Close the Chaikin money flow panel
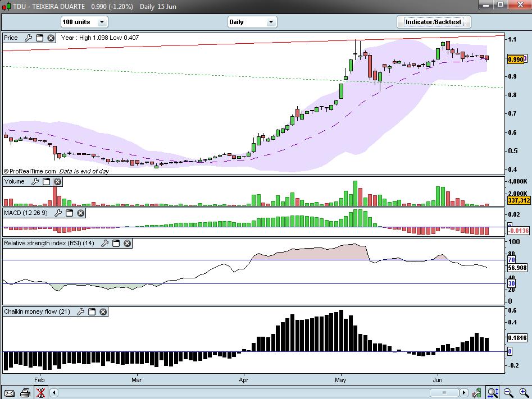Screen dimensions: 532x399 (x=103, y=311)
